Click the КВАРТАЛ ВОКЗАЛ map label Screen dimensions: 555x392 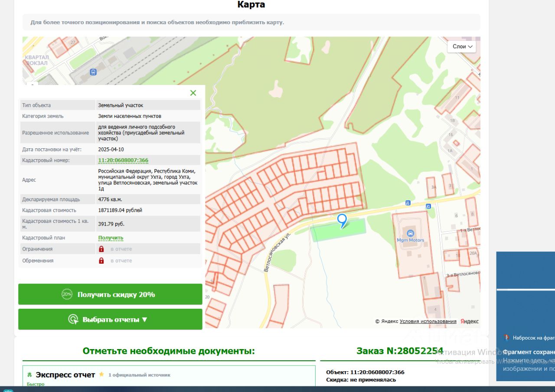[37, 60]
